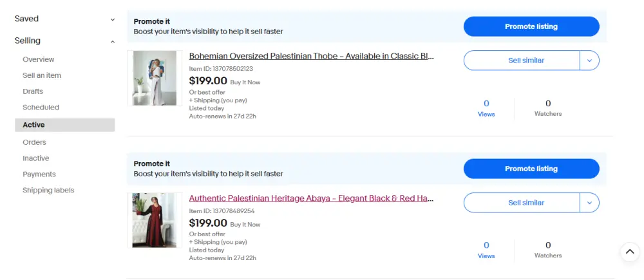Collapse the Selling section chevron
Viewport: 644px width, 280px height.
(x=113, y=42)
